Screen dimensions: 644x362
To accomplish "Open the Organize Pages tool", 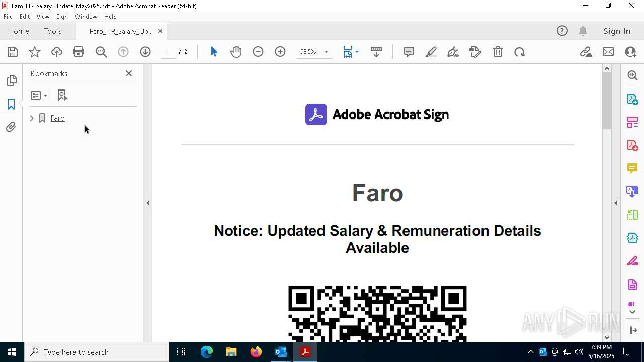I will pyautogui.click(x=632, y=122).
